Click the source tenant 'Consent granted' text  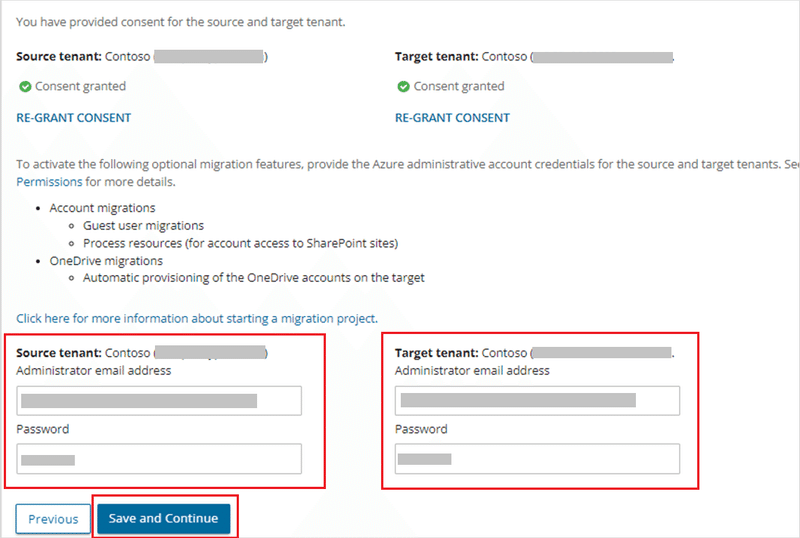point(79,87)
